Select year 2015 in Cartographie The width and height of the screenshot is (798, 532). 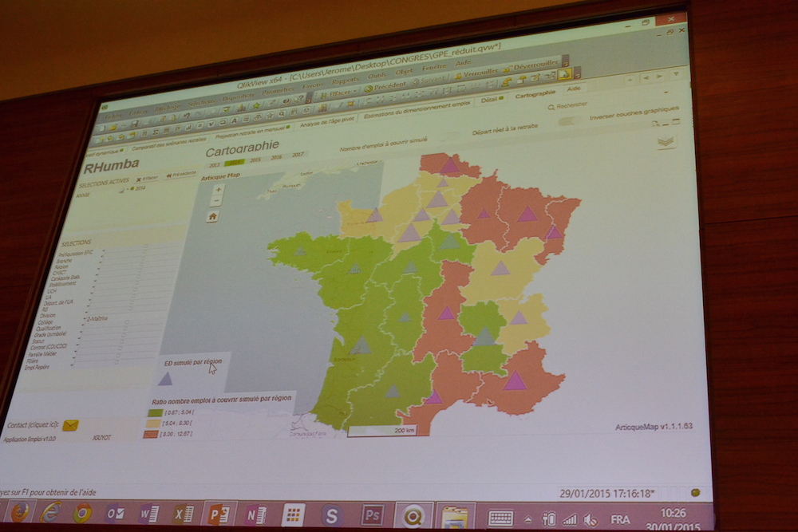255,160
